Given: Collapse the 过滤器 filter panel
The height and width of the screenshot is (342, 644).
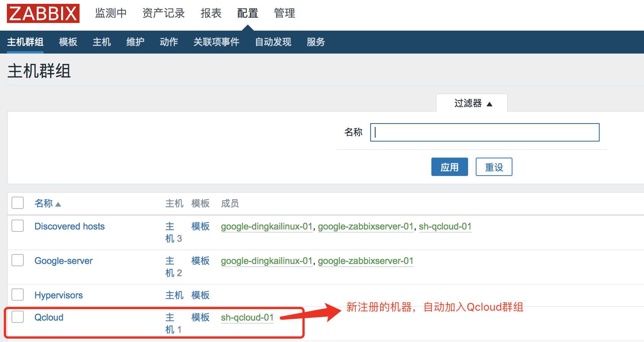Looking at the screenshot, I should [x=473, y=103].
